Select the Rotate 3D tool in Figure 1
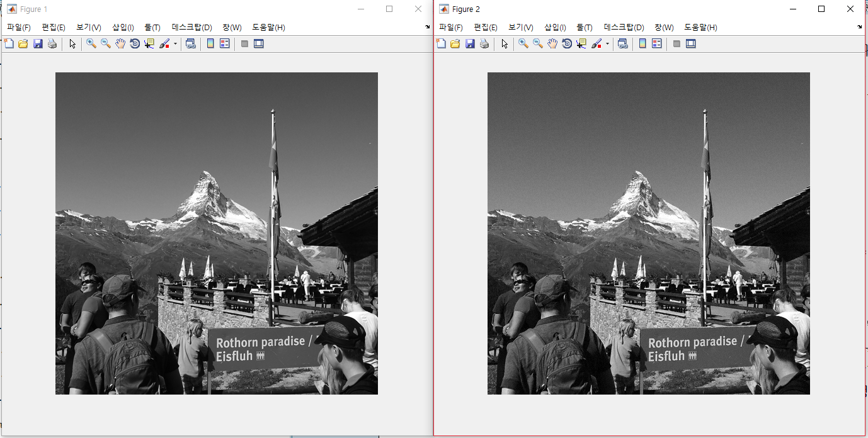The height and width of the screenshot is (438, 868). (134, 44)
